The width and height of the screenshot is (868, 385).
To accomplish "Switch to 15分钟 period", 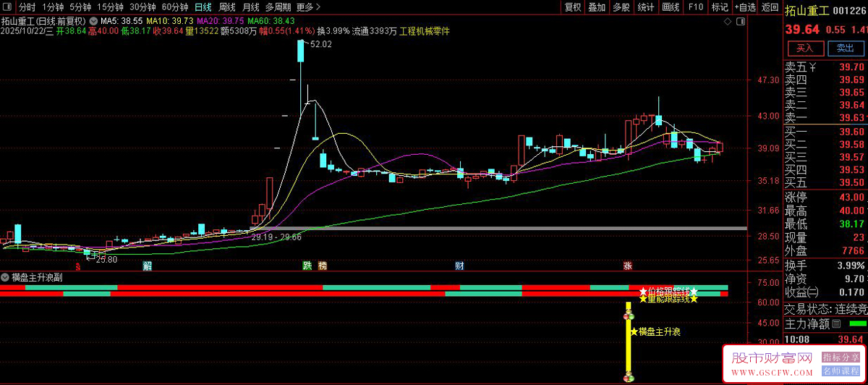I will pos(110,7).
